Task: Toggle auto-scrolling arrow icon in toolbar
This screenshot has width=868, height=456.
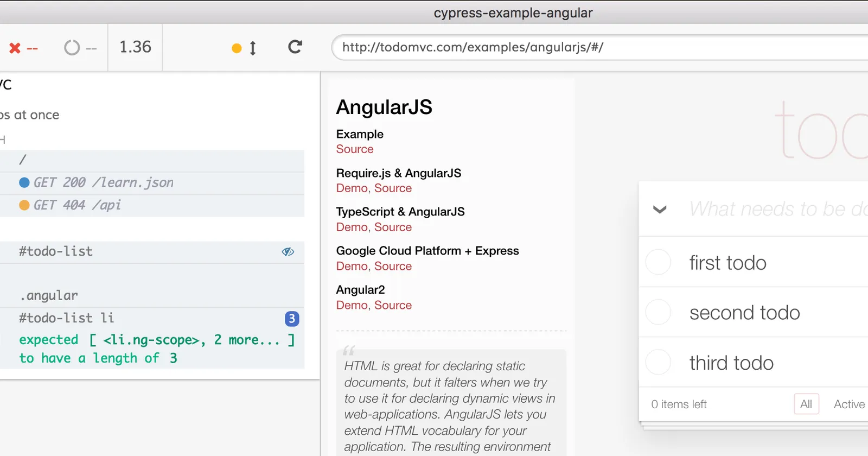Action: pyautogui.click(x=252, y=48)
